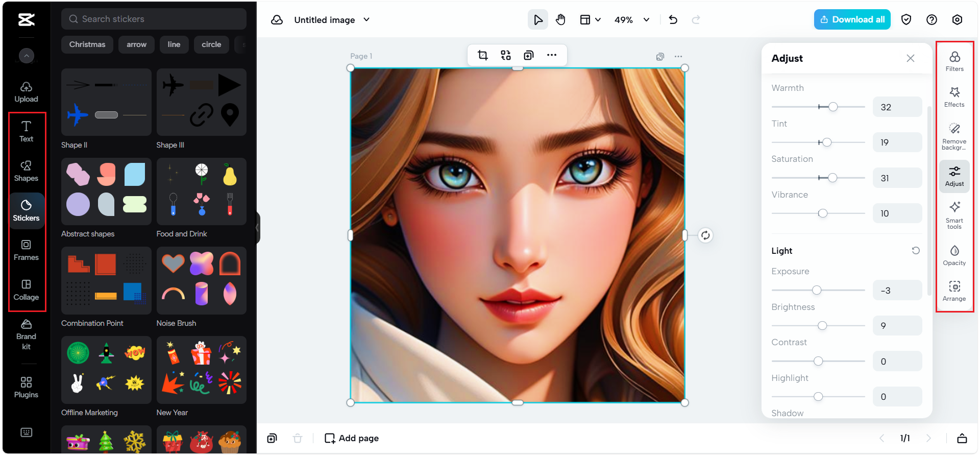Click the Exposure slider handle
This screenshot has height=456, width=980.
coord(817,290)
